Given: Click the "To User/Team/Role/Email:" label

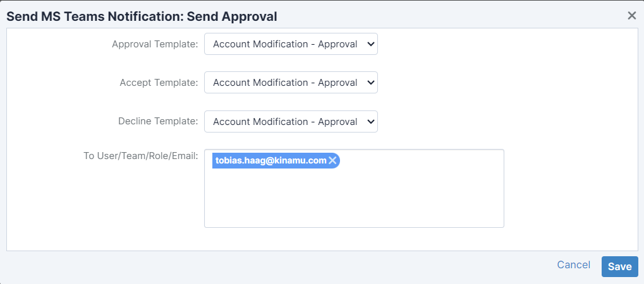Looking at the screenshot, I should [x=141, y=155].
